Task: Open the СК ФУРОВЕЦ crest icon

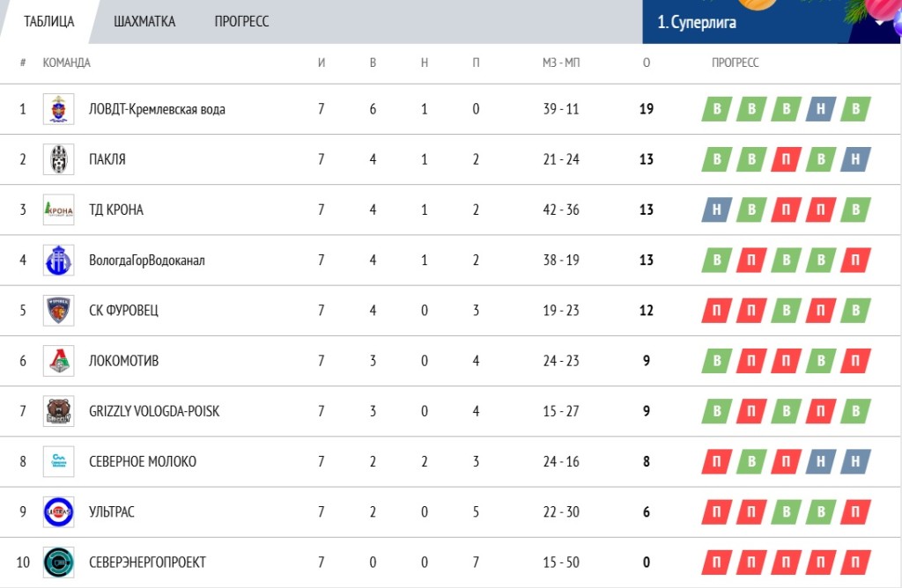Action: (58, 310)
